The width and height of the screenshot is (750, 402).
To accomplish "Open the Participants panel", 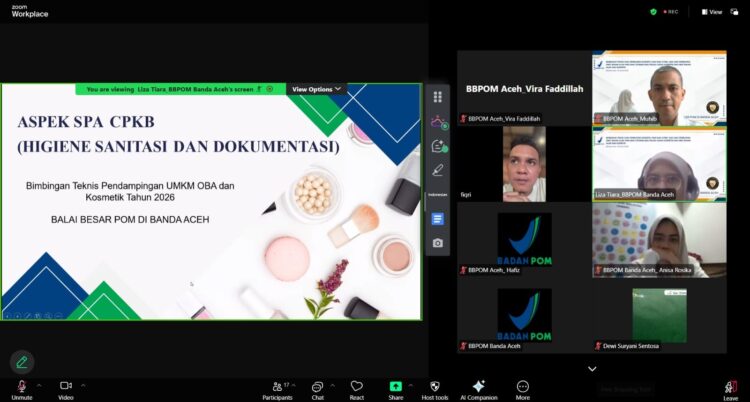I will (x=277, y=387).
